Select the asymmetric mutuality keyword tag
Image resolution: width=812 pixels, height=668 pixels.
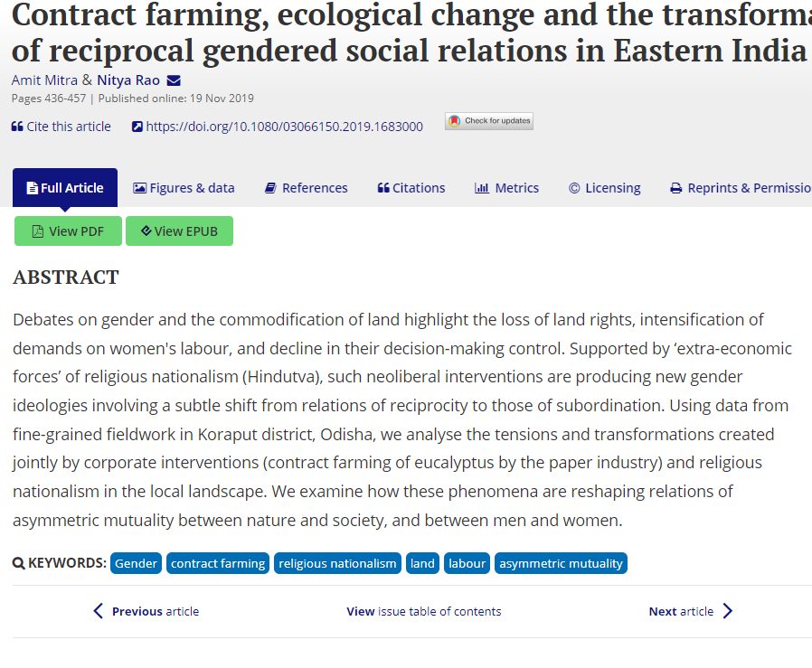click(x=561, y=563)
